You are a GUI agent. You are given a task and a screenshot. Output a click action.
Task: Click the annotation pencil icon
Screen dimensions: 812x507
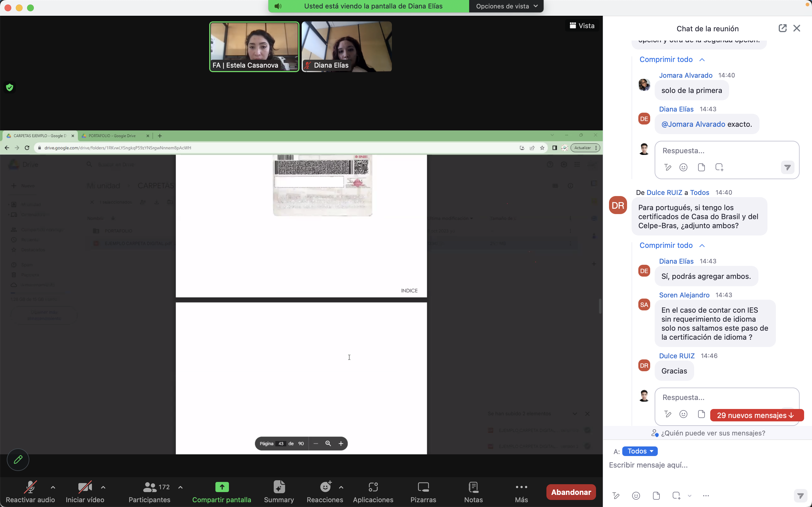tap(18, 459)
